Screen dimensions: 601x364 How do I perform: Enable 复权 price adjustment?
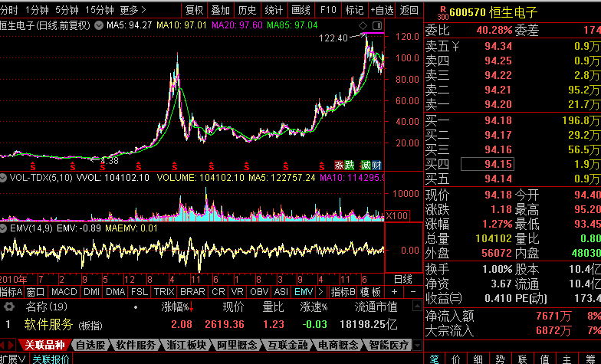point(195,10)
